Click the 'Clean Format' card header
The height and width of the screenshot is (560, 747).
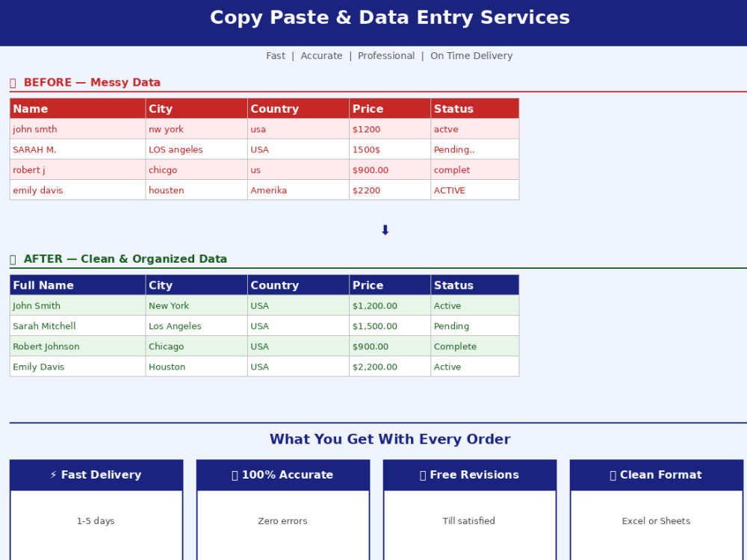click(x=657, y=475)
